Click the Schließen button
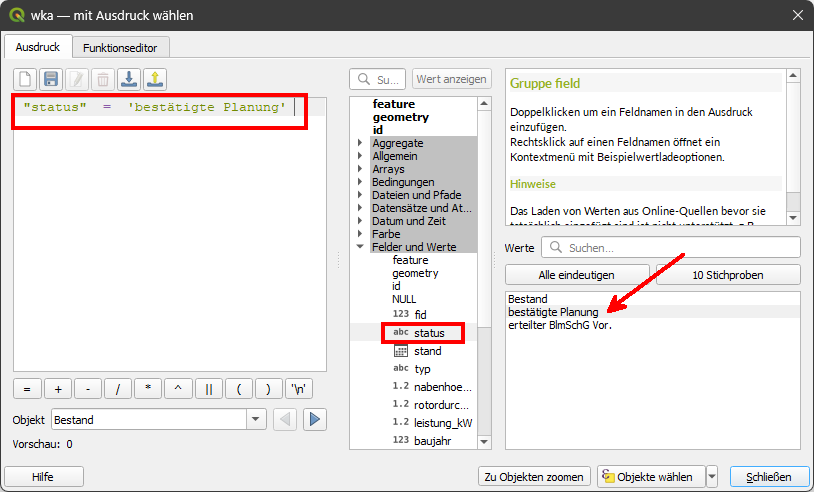 [769, 476]
